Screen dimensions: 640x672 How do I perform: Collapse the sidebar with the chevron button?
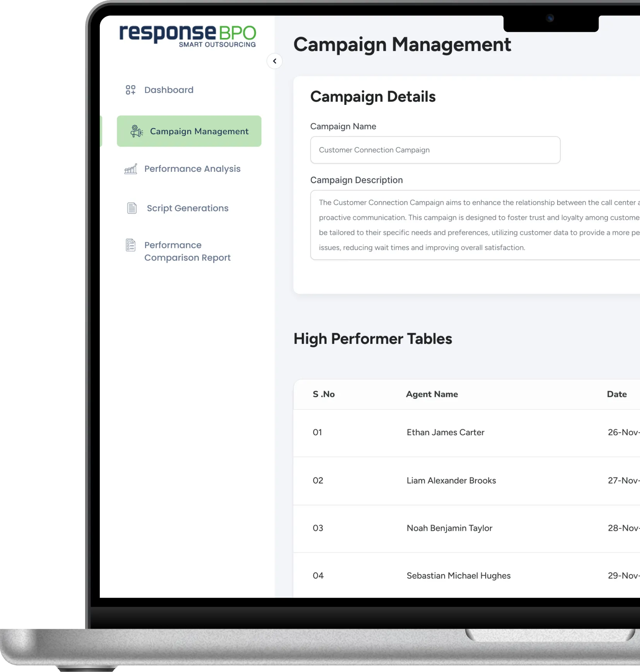pyautogui.click(x=274, y=61)
